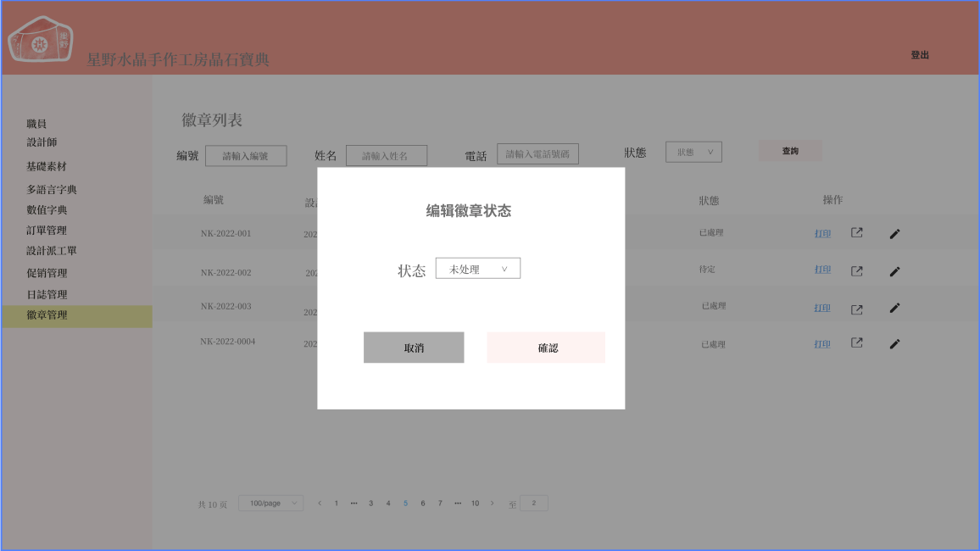Click 打印 link for NK-2022-001

822,234
